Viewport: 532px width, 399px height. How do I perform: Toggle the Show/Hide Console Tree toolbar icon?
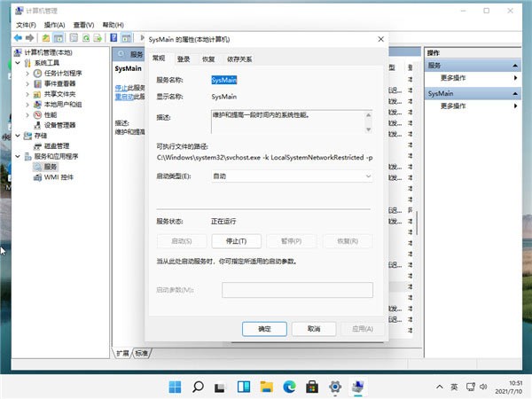click(59, 38)
